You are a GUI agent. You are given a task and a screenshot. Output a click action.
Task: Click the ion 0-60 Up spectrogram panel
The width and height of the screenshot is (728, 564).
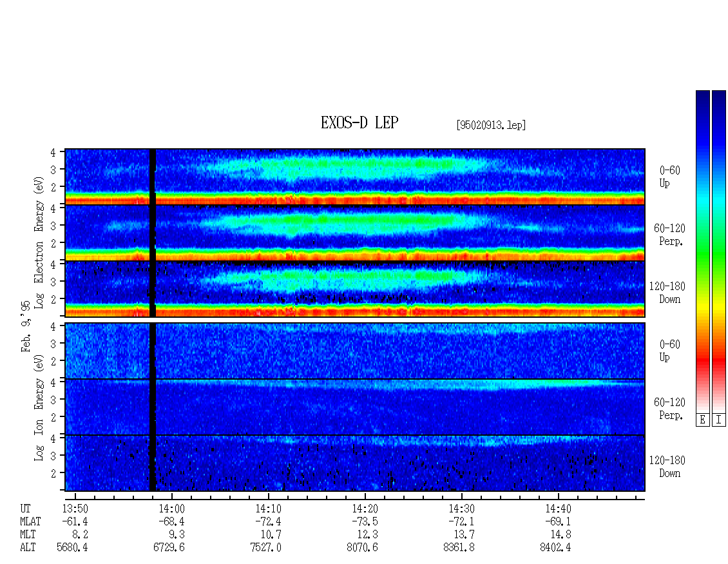[x=355, y=351]
